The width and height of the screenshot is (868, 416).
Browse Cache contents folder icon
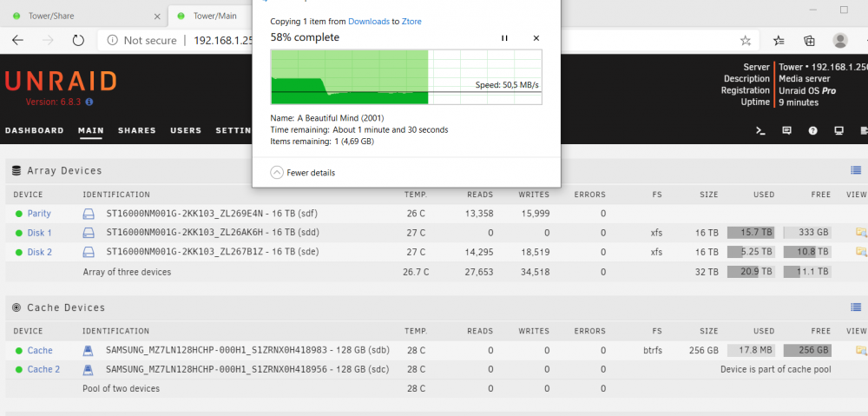861,350
